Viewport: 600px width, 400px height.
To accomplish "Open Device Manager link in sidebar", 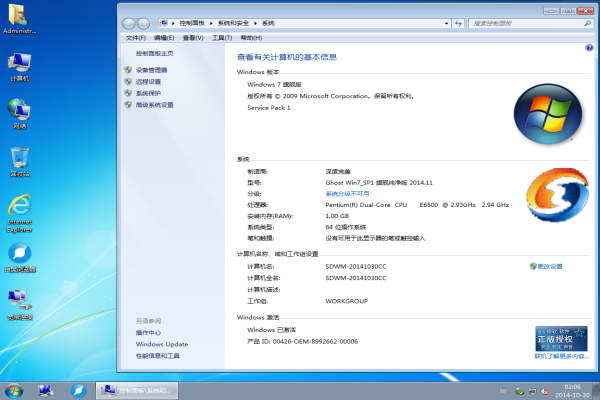I will pyautogui.click(x=151, y=70).
